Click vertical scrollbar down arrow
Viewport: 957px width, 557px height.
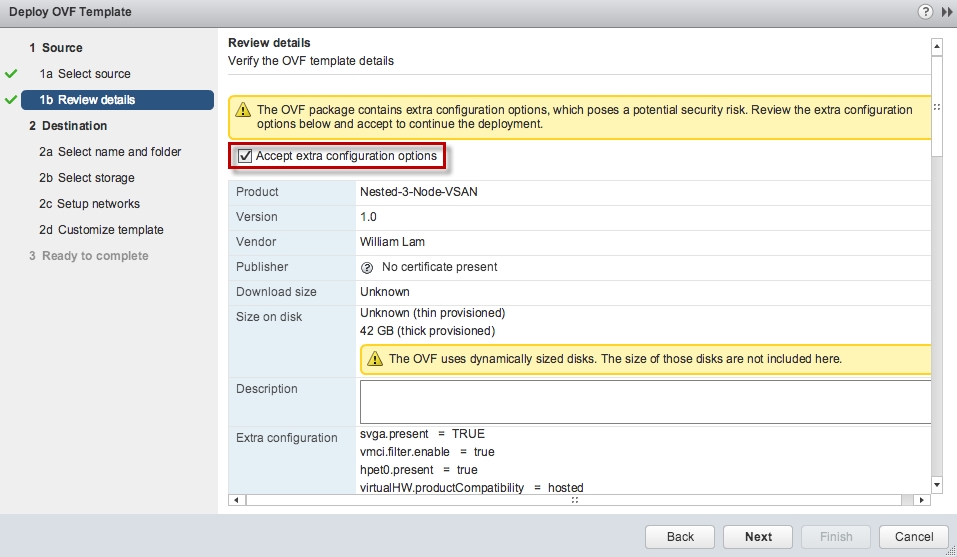click(x=937, y=485)
